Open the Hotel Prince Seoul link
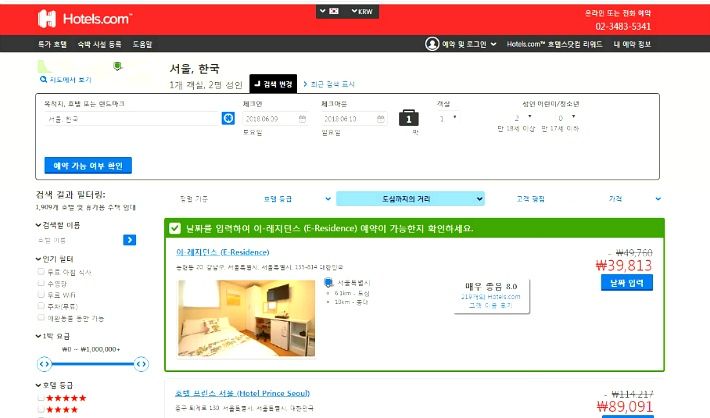 [242, 393]
